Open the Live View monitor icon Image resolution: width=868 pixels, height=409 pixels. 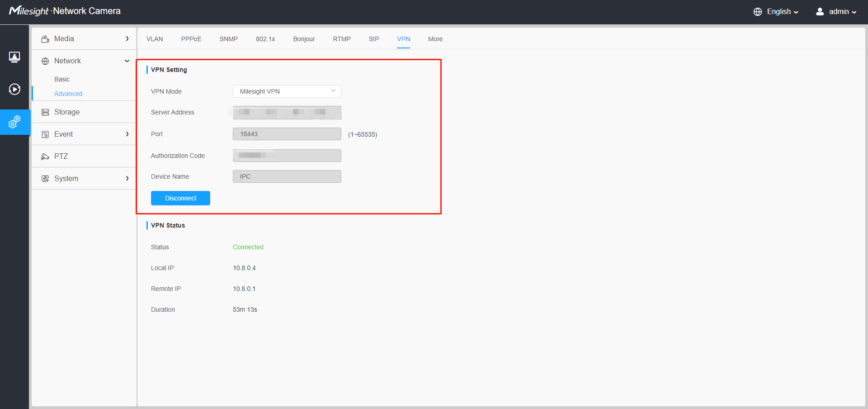(14, 57)
